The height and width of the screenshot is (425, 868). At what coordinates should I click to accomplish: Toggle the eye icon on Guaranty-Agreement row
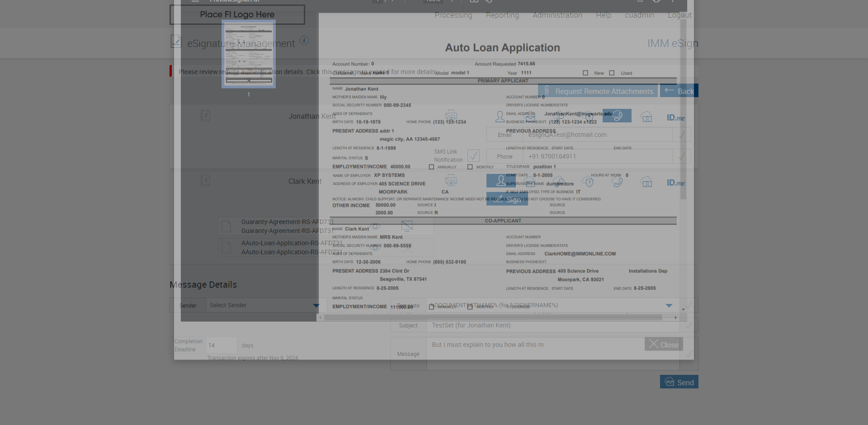tap(375, 226)
